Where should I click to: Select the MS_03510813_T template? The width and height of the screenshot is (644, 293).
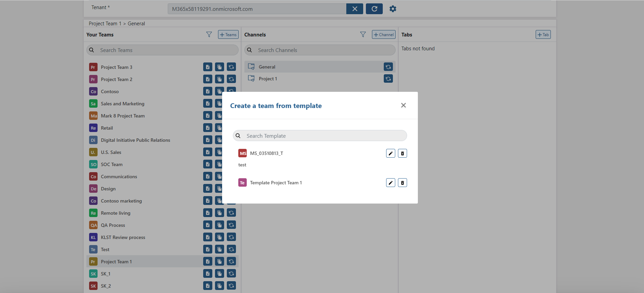coord(266,153)
